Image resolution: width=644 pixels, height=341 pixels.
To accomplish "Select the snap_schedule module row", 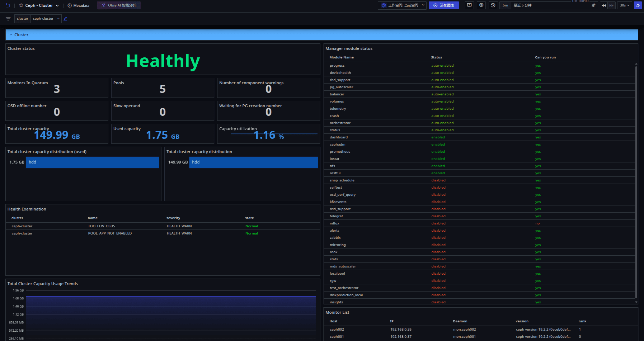I will point(479,180).
